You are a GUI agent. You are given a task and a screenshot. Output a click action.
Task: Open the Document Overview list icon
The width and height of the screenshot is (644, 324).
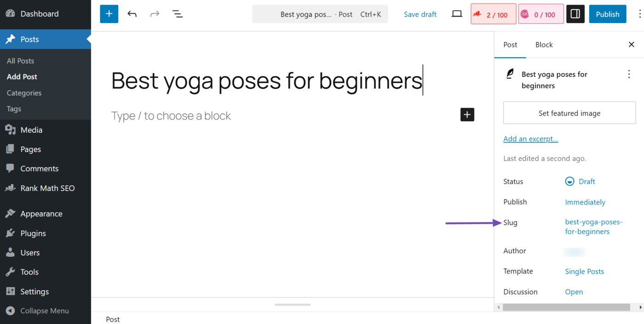(x=178, y=14)
